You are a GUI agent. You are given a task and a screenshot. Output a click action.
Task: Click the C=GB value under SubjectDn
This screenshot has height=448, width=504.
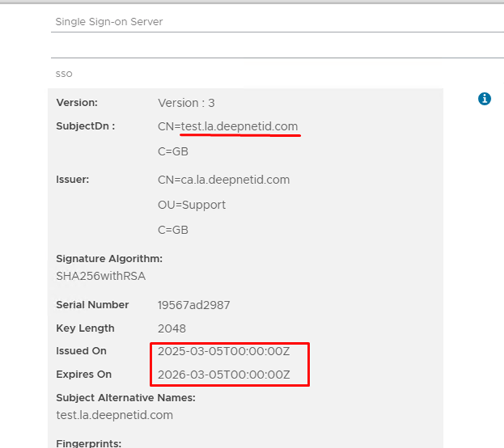(x=173, y=152)
